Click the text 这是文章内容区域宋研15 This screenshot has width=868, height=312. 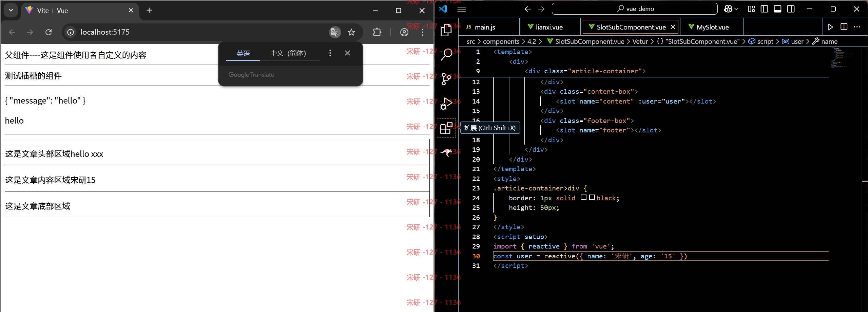(x=50, y=180)
